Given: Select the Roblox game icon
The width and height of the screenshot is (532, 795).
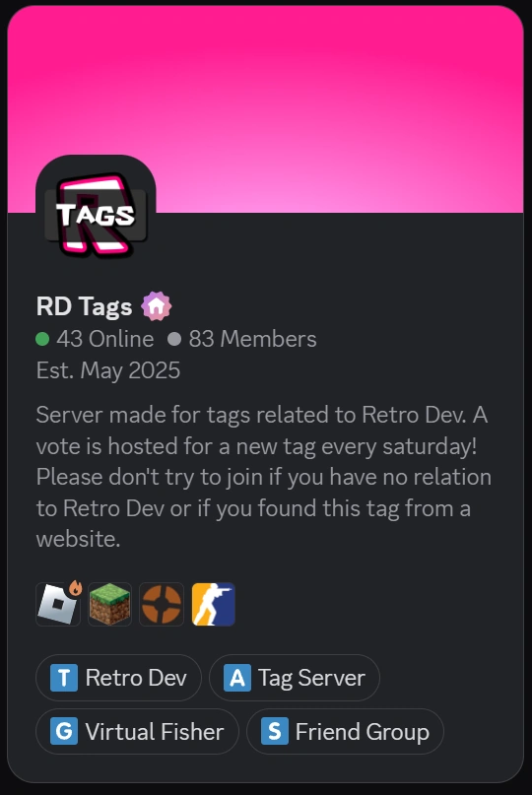Looking at the screenshot, I should [58, 604].
